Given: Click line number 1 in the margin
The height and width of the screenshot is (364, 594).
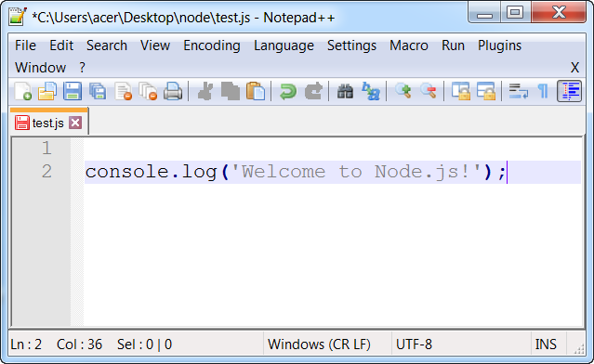Looking at the screenshot, I should click(x=46, y=148).
